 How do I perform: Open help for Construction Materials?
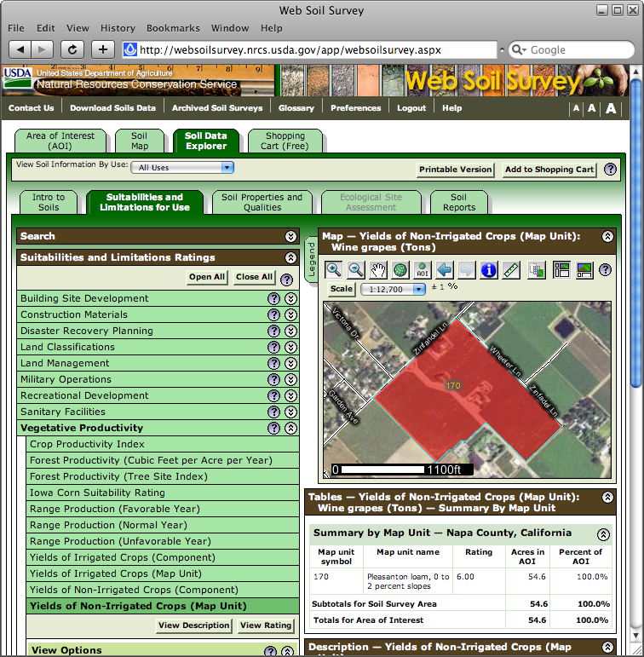273,314
